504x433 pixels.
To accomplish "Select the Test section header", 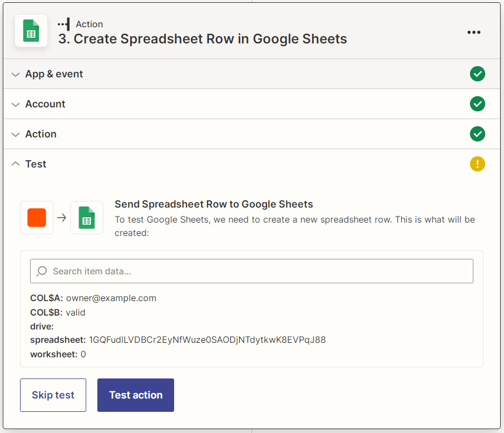I will (35, 164).
